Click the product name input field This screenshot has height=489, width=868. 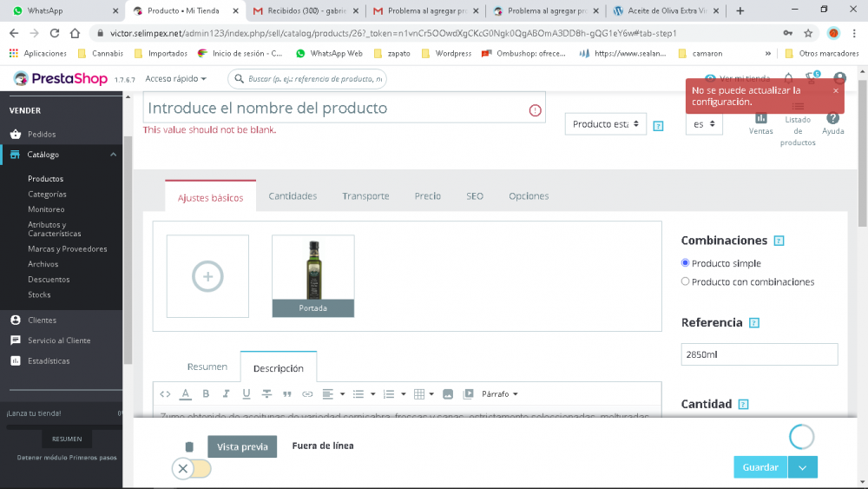click(344, 108)
